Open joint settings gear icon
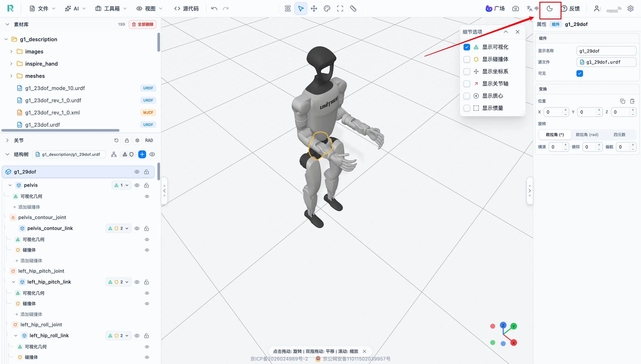The image size is (641, 364). click(137, 140)
